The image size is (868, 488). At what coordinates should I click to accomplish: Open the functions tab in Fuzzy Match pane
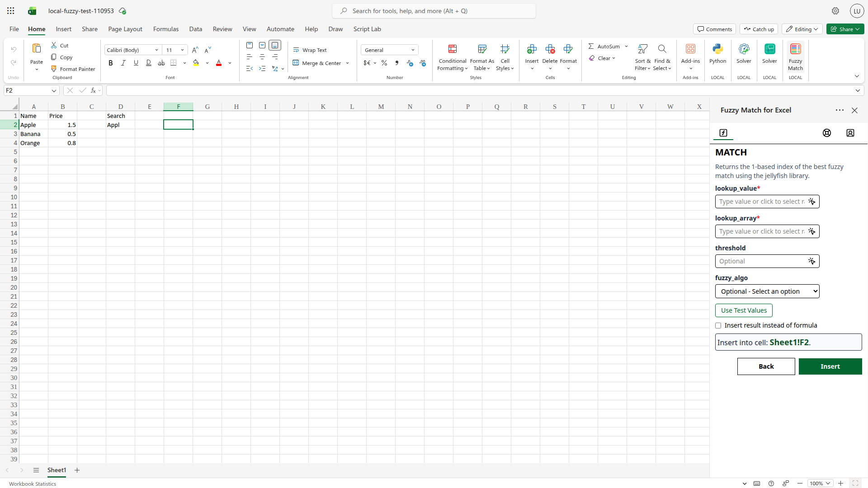point(723,133)
